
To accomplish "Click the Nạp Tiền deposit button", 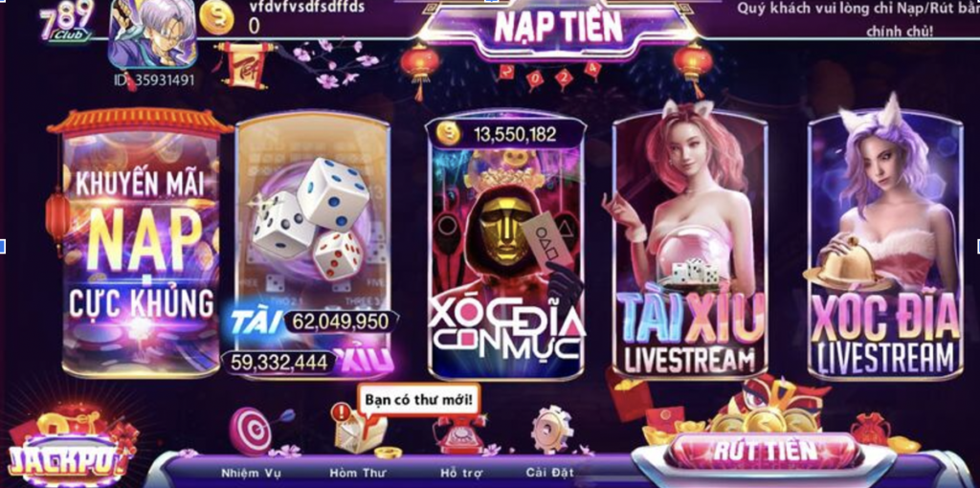I will coord(558,27).
